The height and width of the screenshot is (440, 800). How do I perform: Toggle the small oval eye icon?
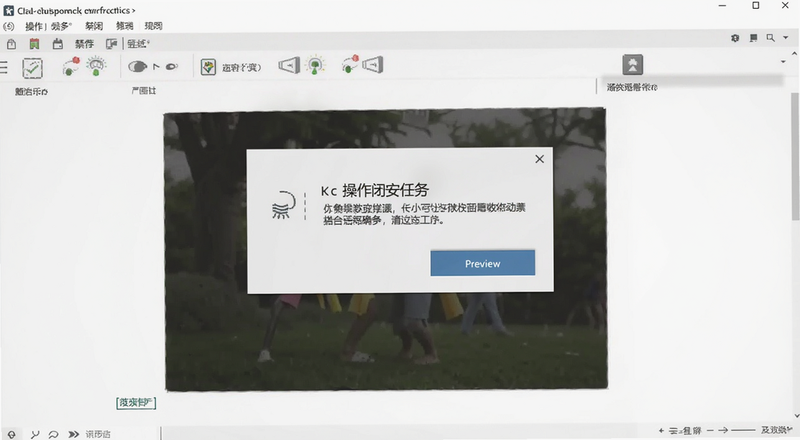(172, 66)
